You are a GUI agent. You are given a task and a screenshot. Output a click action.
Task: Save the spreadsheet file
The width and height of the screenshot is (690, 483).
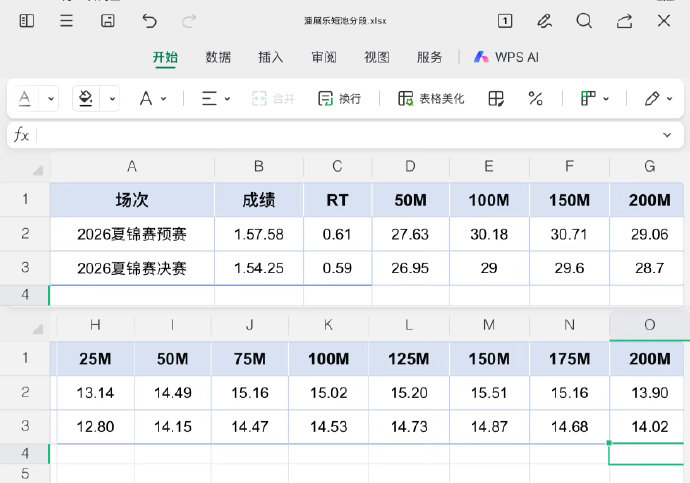[x=108, y=21]
